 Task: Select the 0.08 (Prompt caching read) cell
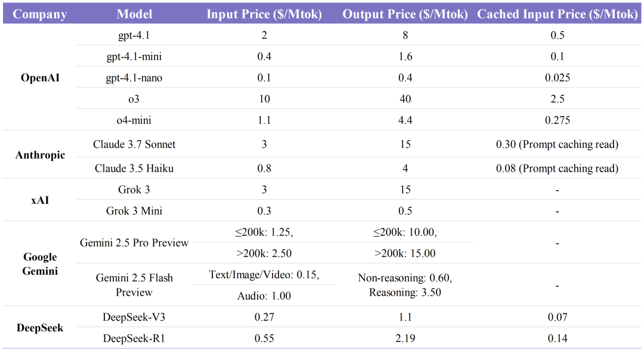(x=557, y=169)
